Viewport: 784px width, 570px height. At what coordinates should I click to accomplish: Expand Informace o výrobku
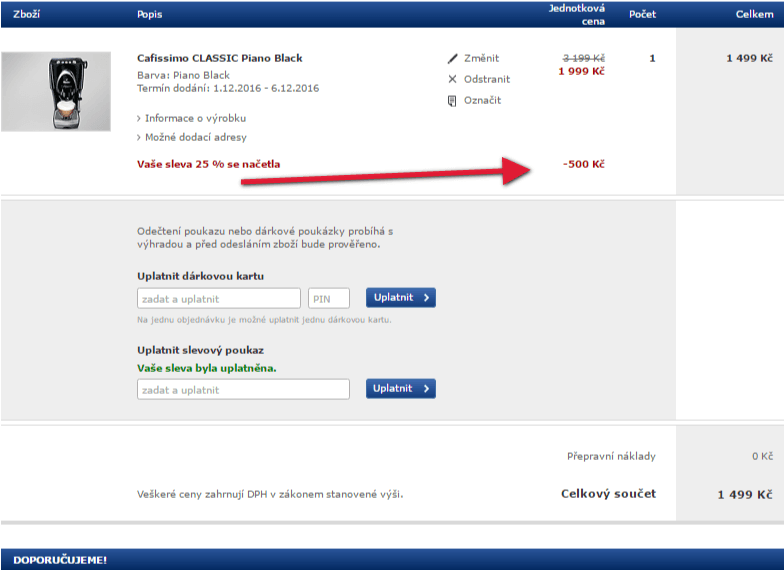coord(195,118)
